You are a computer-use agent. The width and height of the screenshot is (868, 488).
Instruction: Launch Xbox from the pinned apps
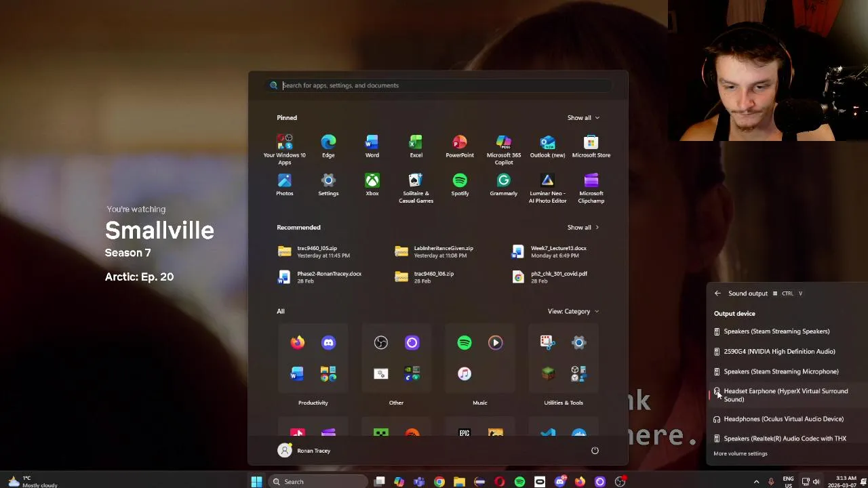[x=372, y=185]
